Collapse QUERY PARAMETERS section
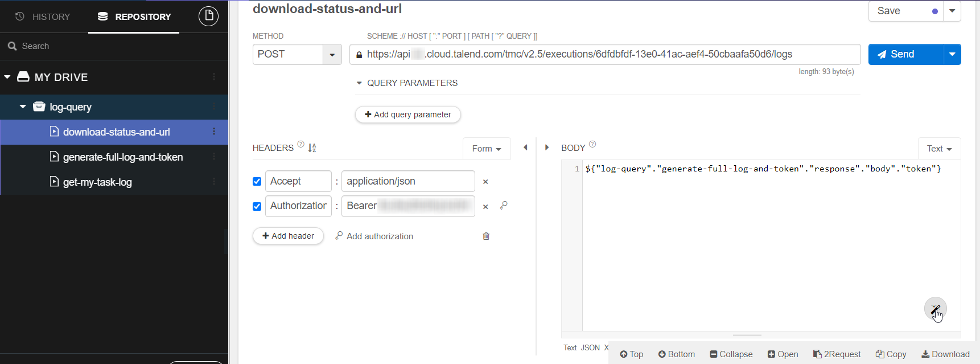Image resolution: width=980 pixels, height=364 pixels. [x=359, y=83]
